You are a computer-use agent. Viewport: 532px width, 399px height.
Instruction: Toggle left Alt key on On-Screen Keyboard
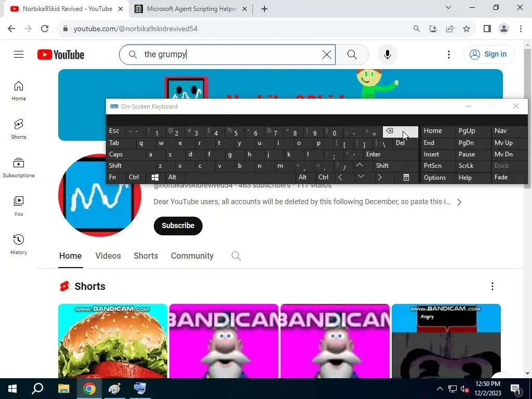(175, 177)
